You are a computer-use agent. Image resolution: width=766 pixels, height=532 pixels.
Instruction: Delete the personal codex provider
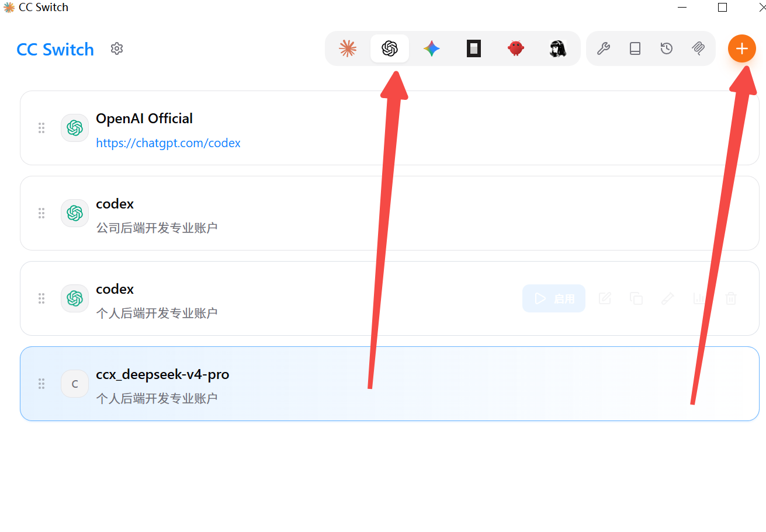pyautogui.click(x=731, y=298)
